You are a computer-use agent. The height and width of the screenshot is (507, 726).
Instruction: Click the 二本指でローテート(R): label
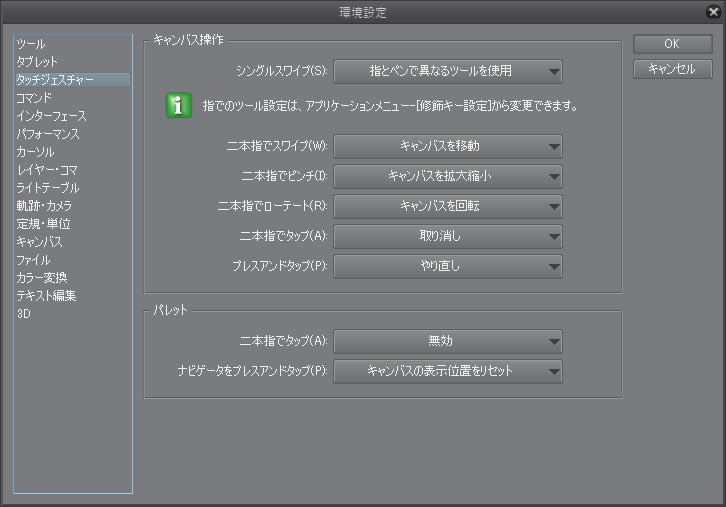[273, 206]
